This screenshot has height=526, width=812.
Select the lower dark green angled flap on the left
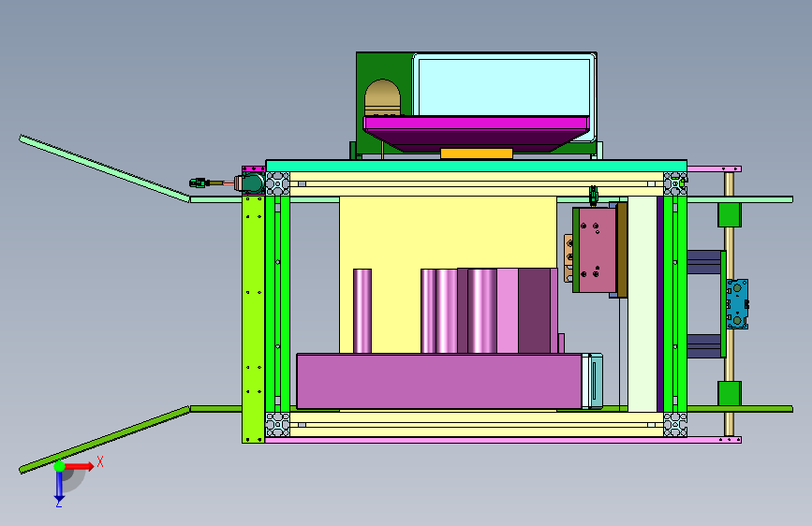click(104, 439)
